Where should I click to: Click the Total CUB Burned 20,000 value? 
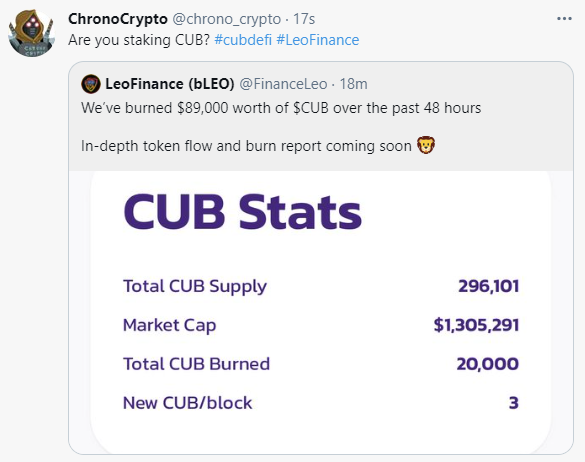point(488,364)
